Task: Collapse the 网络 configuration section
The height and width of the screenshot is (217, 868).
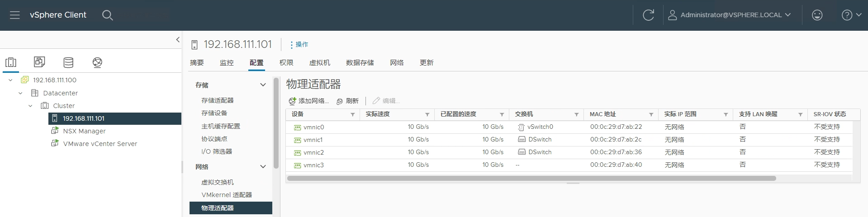Action: click(263, 167)
